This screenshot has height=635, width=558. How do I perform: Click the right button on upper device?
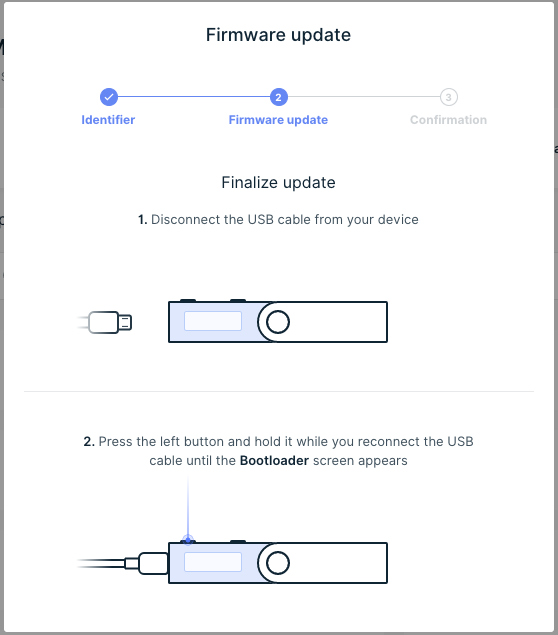point(238,300)
